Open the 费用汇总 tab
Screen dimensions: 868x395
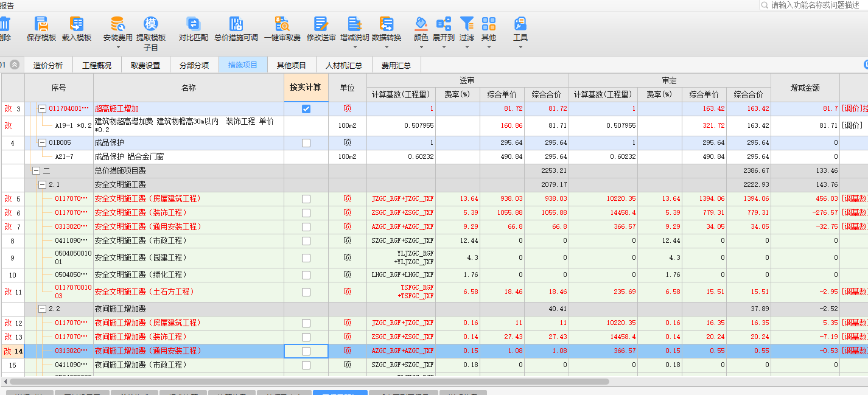(396, 65)
